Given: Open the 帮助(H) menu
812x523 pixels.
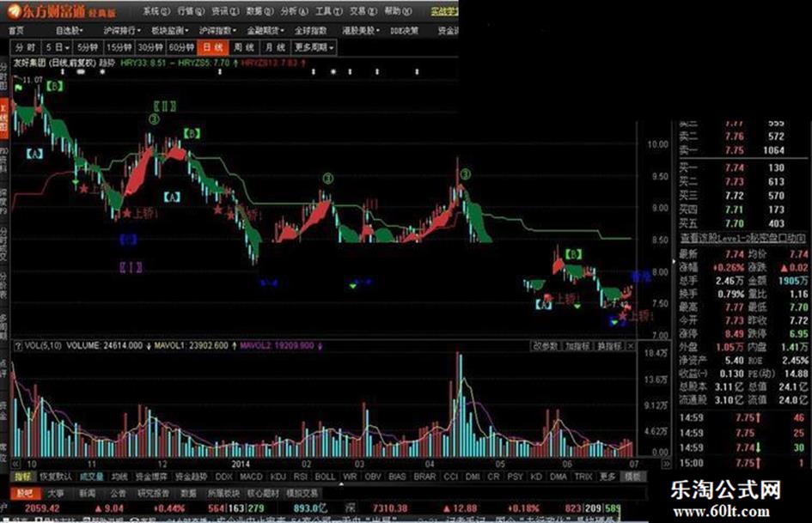Looking at the screenshot, I should point(398,11).
